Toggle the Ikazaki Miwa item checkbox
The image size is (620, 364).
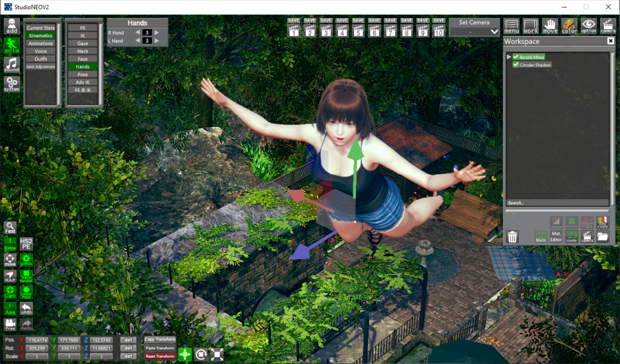[x=516, y=56]
